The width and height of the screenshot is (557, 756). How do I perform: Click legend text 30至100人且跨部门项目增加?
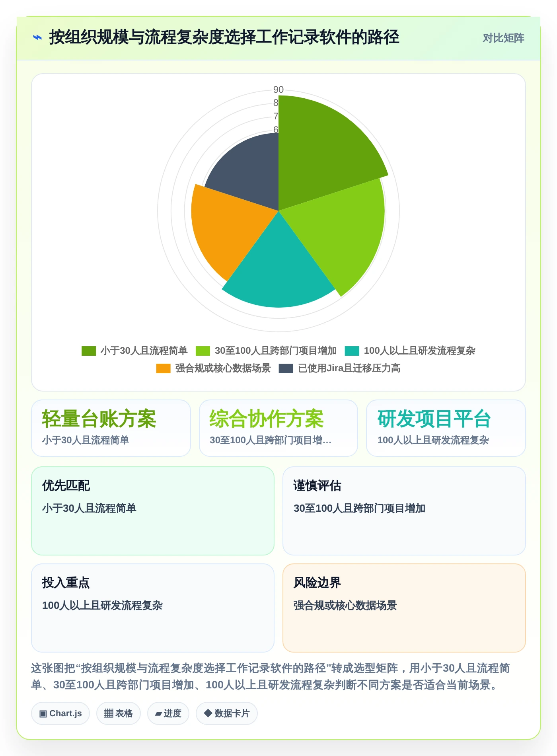(276, 351)
